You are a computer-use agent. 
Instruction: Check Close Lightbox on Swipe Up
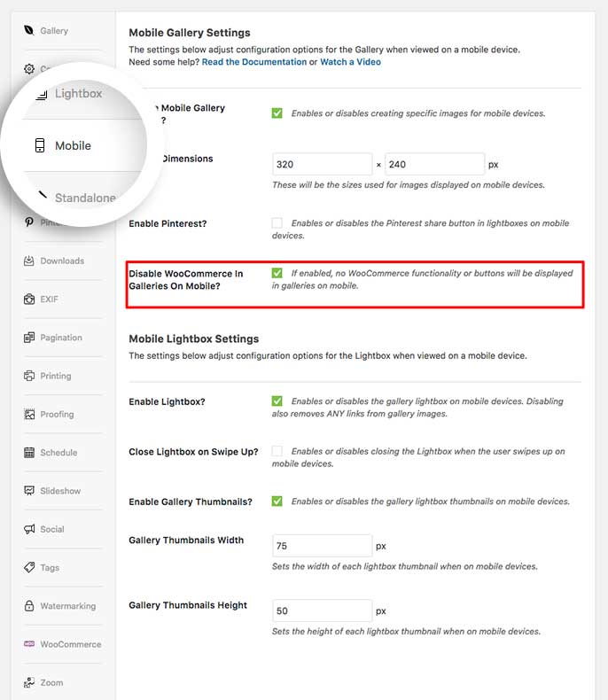coord(277,451)
